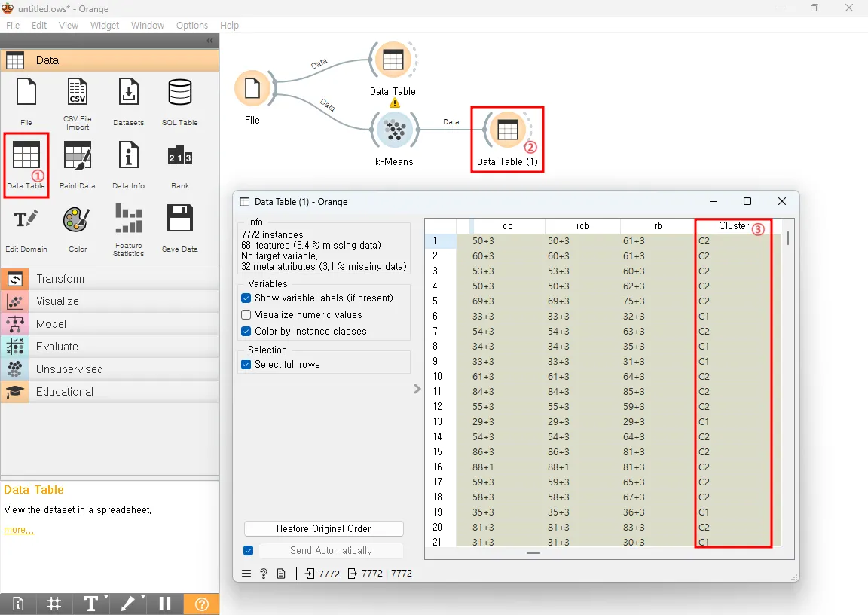Click Restore Original Order button

(324, 529)
